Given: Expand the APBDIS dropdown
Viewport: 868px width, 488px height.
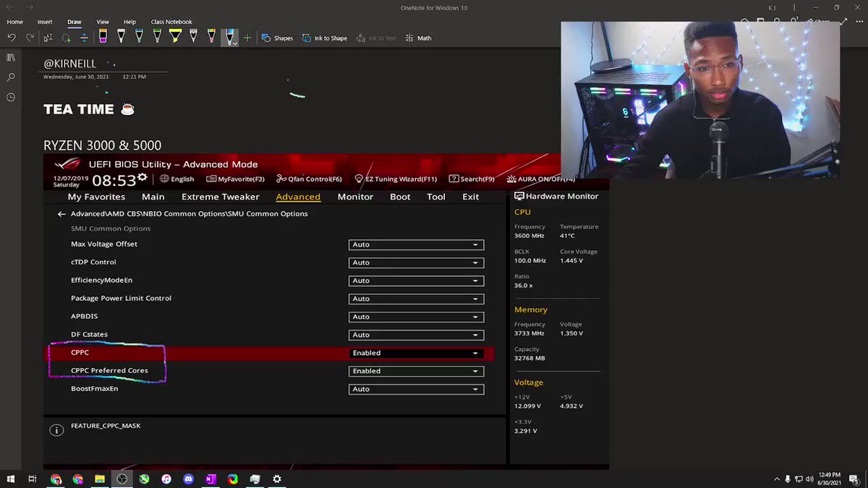Looking at the screenshot, I should point(416,317).
